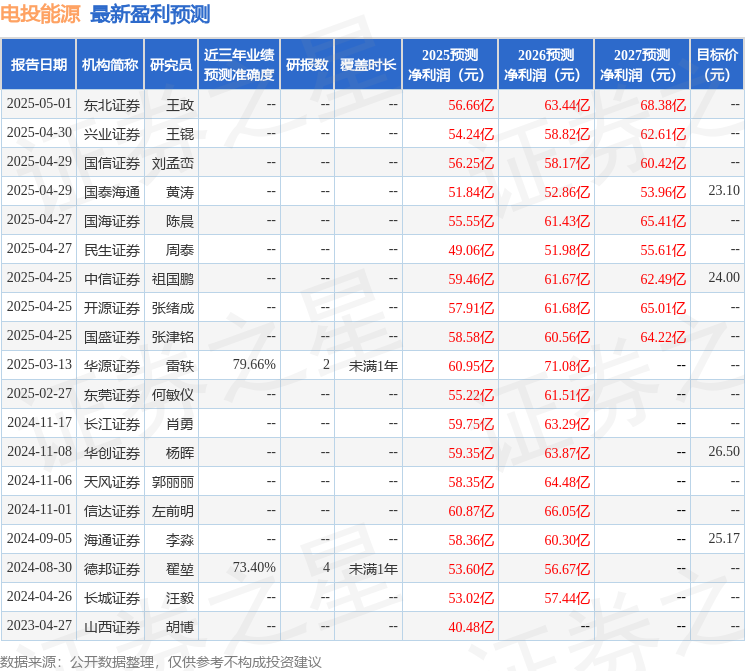
Task: Click the 华源证券 institution cell
Action: pyautogui.click(x=112, y=366)
